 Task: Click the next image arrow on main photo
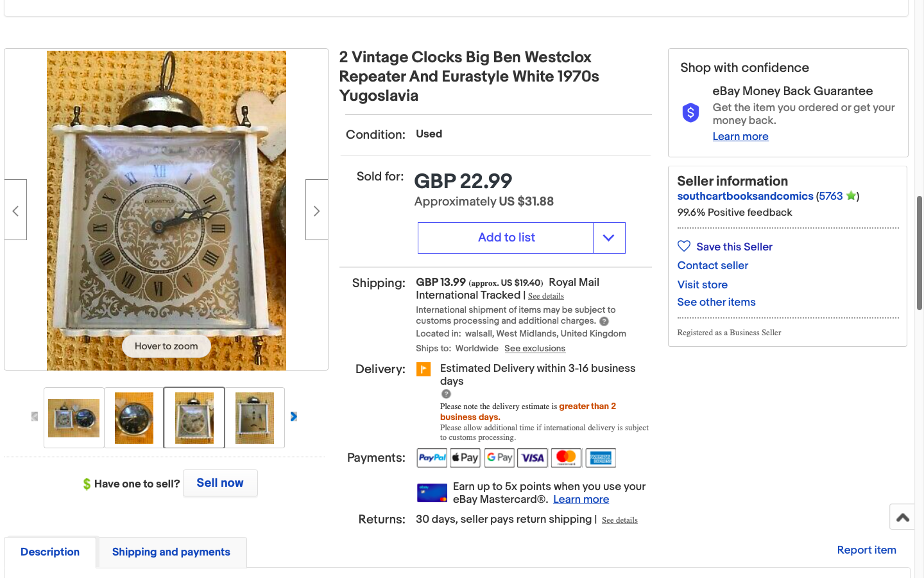316,210
